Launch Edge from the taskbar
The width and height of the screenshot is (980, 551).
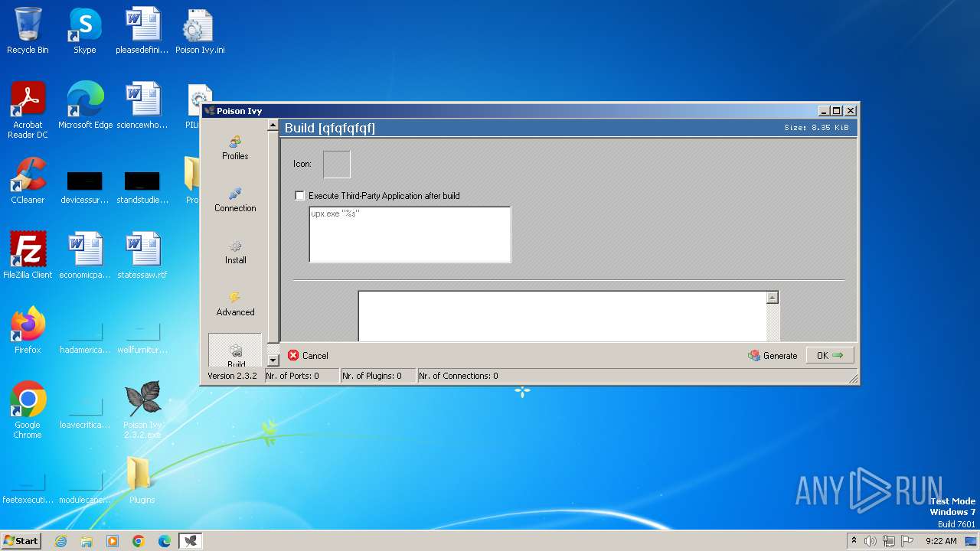pos(165,541)
